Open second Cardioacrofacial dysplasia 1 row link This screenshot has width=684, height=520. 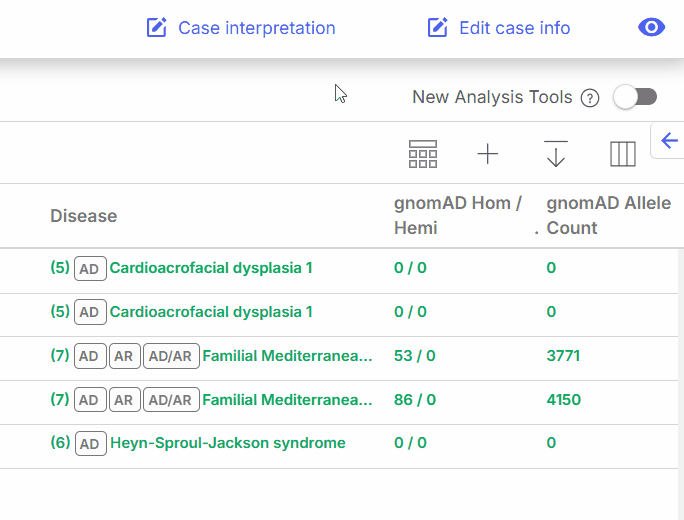click(211, 312)
